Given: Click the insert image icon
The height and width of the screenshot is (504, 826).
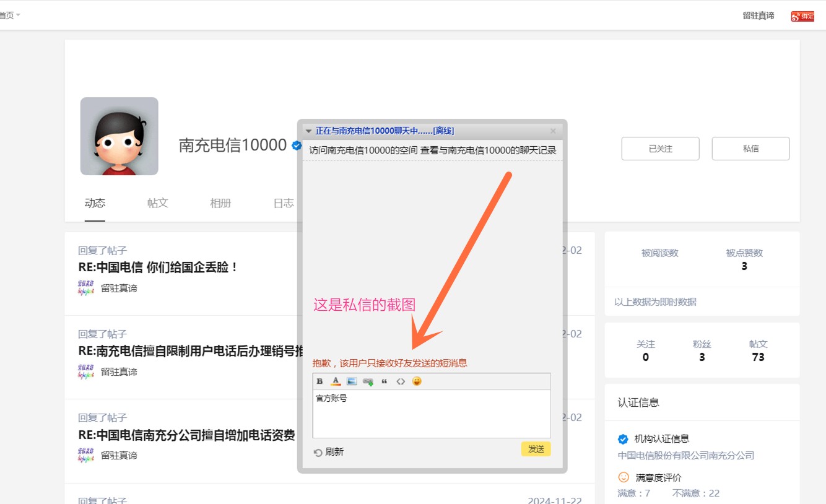Looking at the screenshot, I should pyautogui.click(x=352, y=381).
